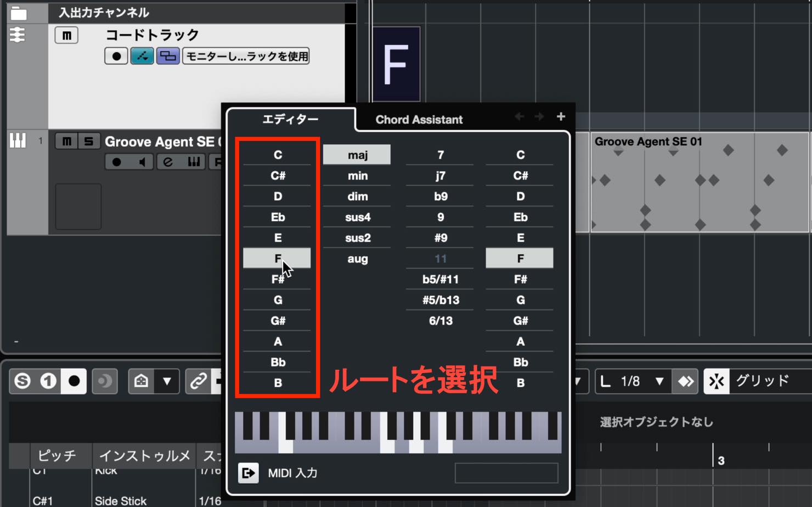Mute the Groove Agent SE track
Image resolution: width=812 pixels, height=507 pixels.
[66, 142]
